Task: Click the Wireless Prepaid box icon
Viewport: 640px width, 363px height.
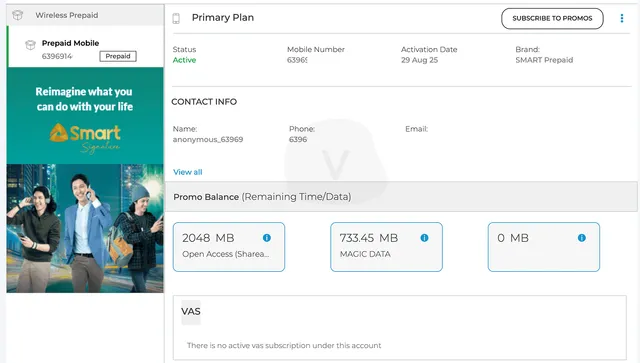Action: 18,15
